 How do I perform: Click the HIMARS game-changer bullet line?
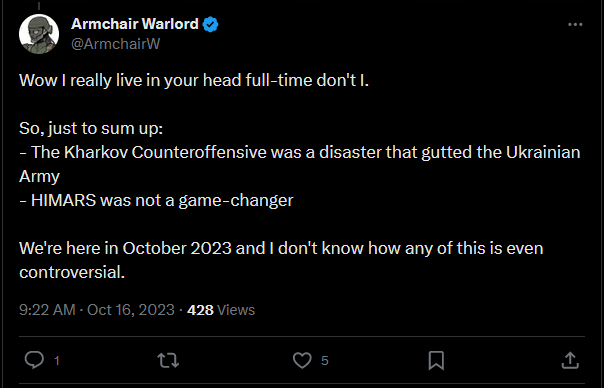click(156, 200)
